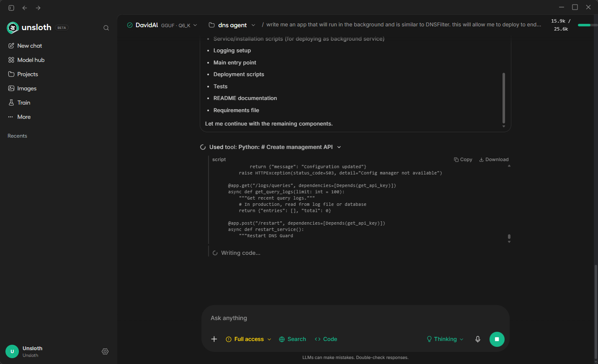The image size is (598, 364).
Task: Click the 'script' label above code
Action: (219, 159)
